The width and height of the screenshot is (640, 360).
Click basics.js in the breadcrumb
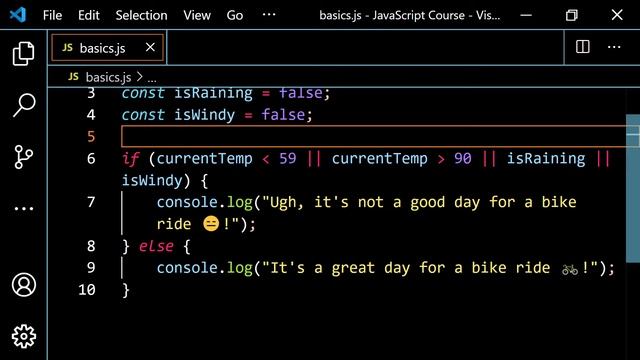108,77
